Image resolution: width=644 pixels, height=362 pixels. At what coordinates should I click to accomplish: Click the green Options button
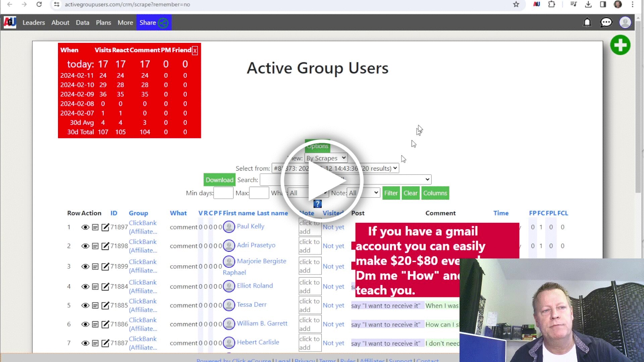pos(317,146)
